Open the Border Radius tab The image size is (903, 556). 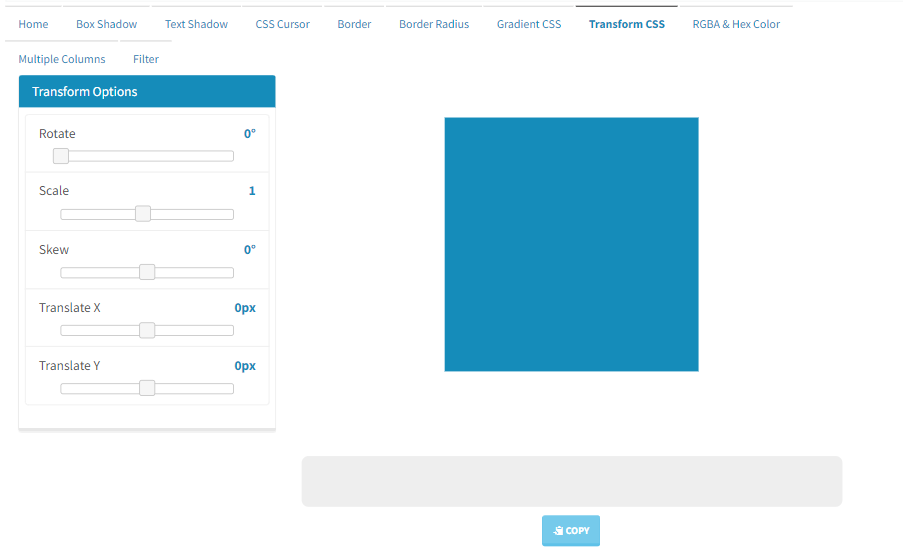[434, 24]
